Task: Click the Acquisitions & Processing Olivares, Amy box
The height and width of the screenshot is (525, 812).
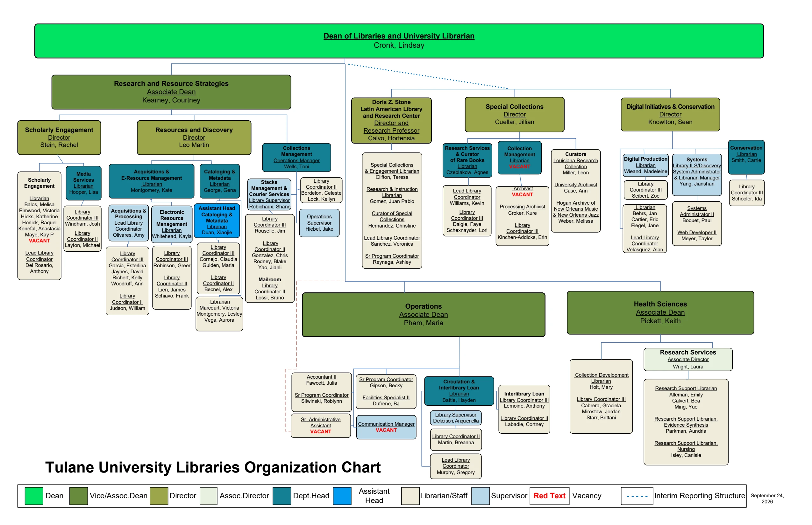Action: coord(129,223)
